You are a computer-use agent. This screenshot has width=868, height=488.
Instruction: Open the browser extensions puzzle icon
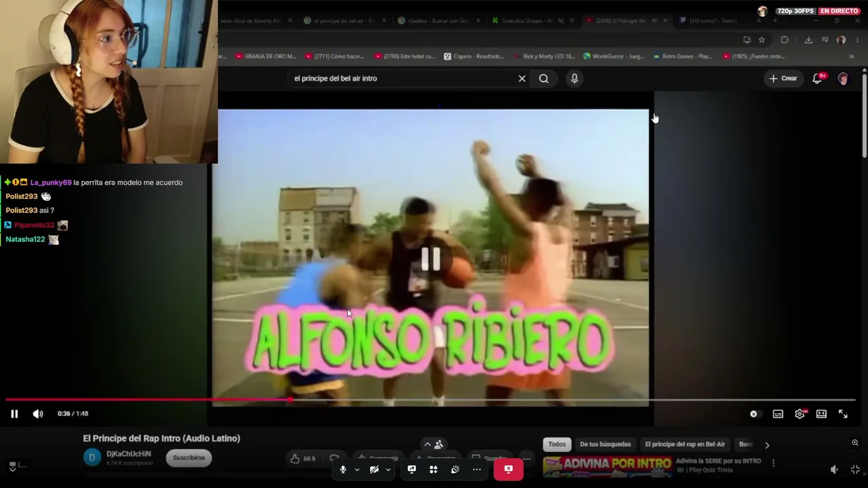(x=785, y=40)
